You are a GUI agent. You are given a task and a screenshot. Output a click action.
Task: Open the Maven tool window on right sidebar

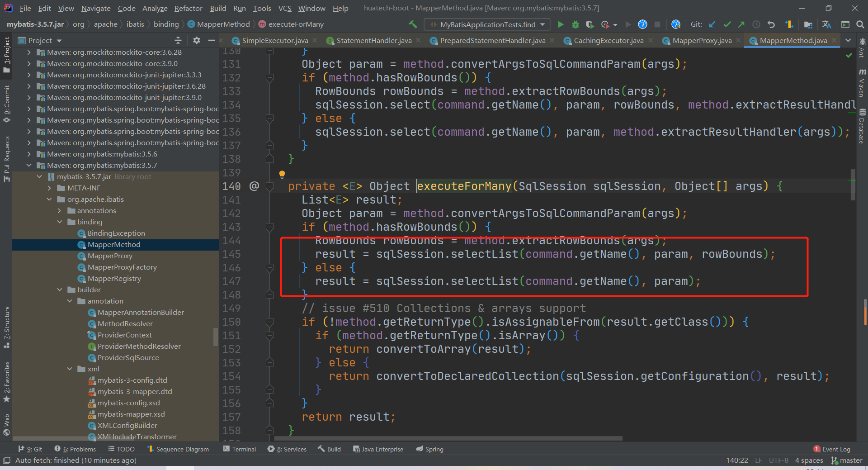[x=862, y=83]
